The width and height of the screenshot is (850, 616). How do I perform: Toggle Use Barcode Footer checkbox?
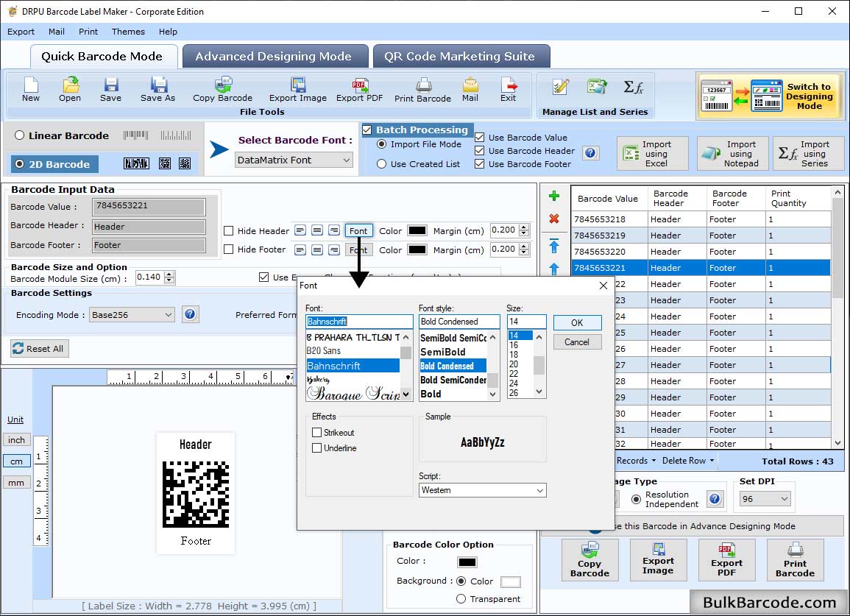pos(479,164)
